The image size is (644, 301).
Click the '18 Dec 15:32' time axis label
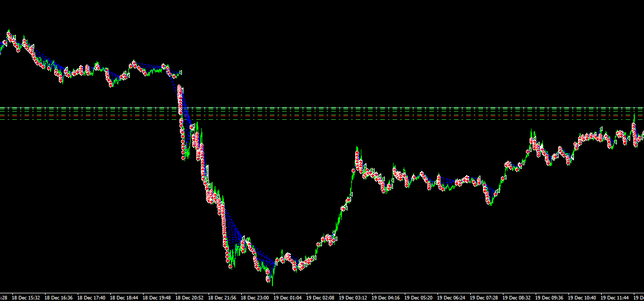26,297
